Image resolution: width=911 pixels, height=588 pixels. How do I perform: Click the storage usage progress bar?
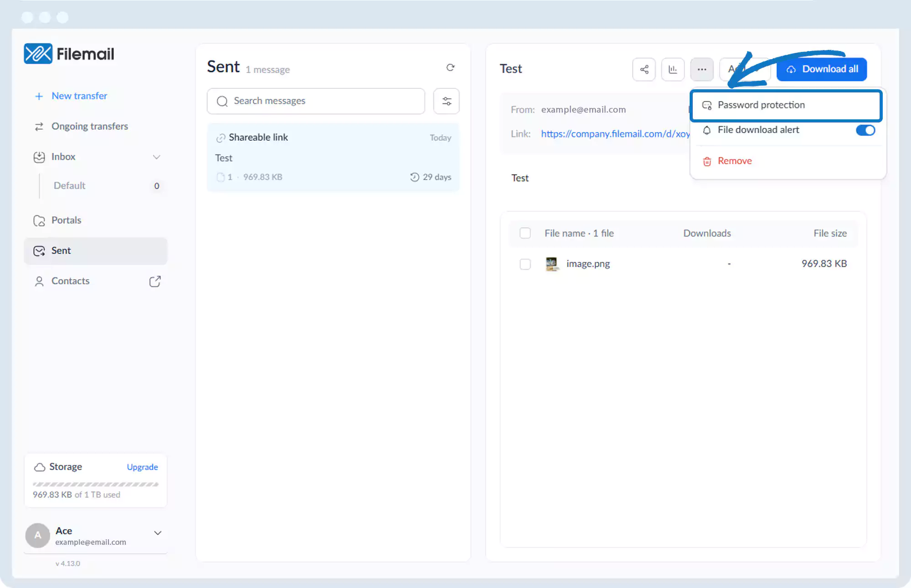(x=96, y=484)
